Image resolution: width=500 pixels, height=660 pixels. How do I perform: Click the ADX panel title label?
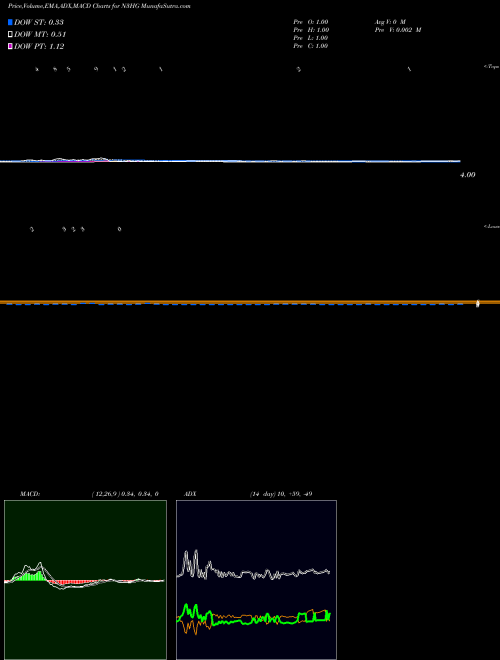coord(190,494)
